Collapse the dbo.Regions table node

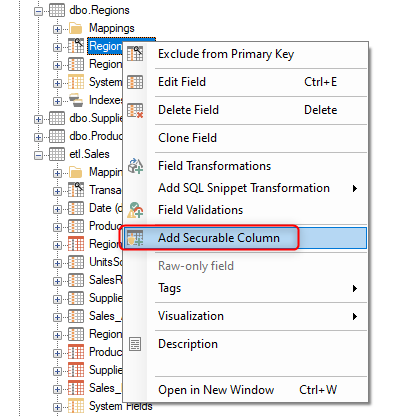[39, 11]
